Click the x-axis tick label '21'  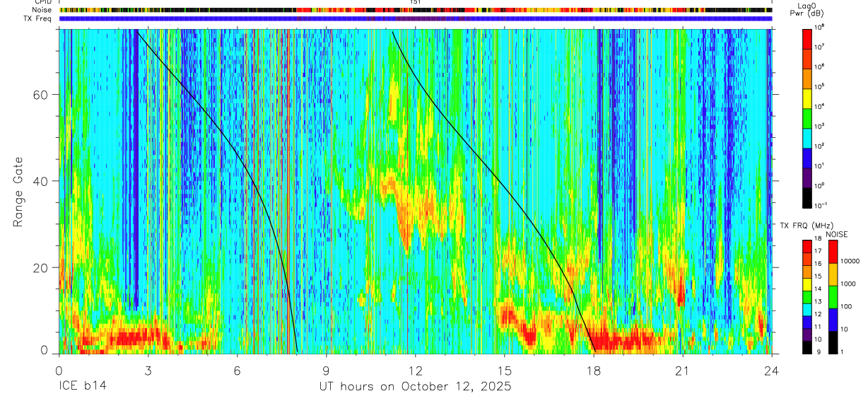coord(682,371)
